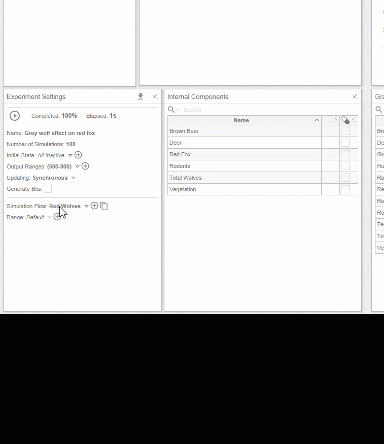Click the Completed 100% progress readout

[54, 116]
